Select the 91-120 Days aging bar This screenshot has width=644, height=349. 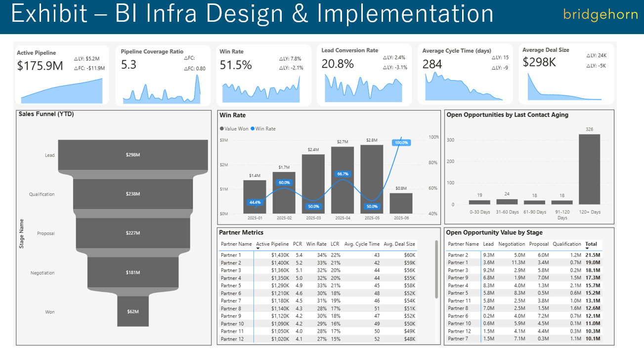[562, 202]
